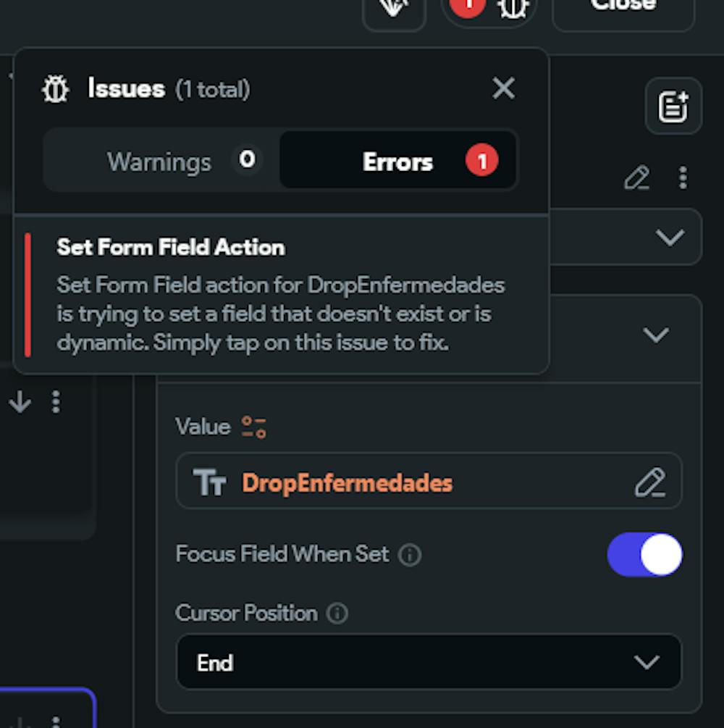
Task: Click the Close button at the top
Action: point(623,7)
